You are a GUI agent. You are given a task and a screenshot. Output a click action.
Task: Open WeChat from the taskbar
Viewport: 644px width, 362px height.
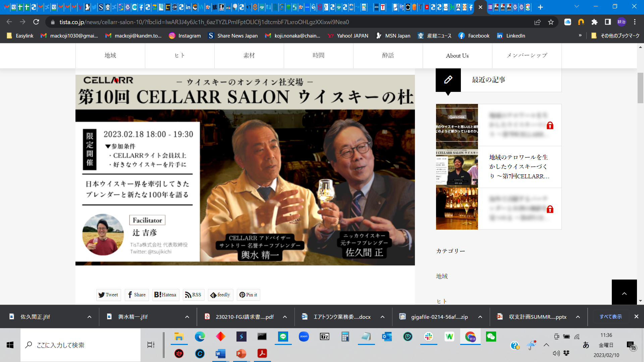[491, 337]
